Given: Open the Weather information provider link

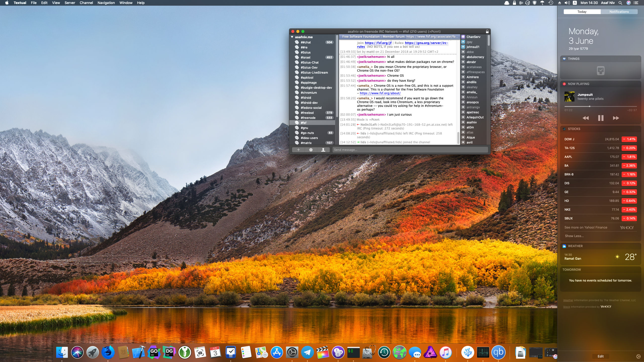Looking at the screenshot, I should pos(568,300).
